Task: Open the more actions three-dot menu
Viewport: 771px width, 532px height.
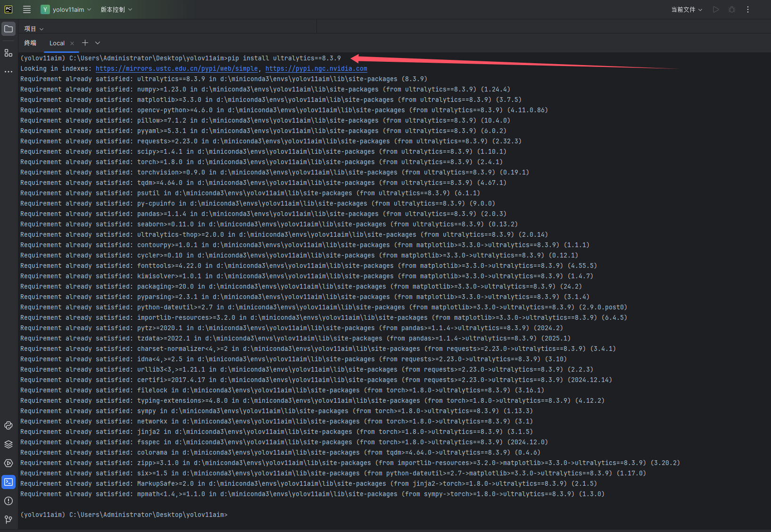Action: pyautogui.click(x=747, y=9)
